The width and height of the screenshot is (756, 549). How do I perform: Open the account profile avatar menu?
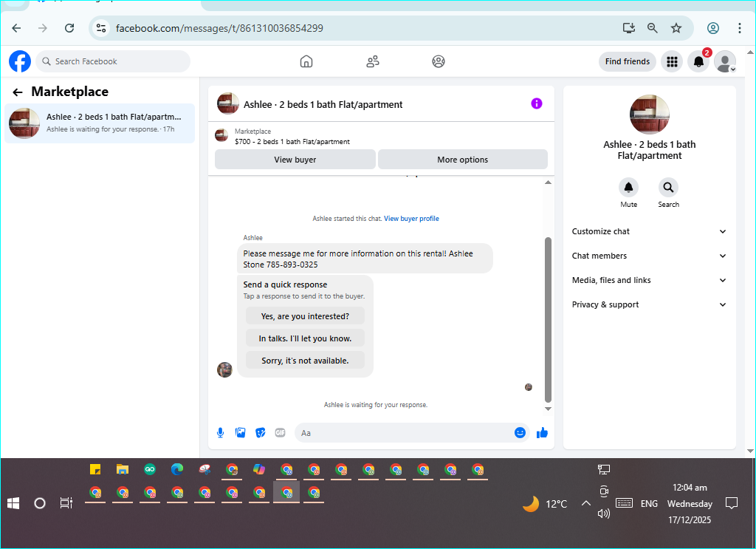[x=725, y=61]
